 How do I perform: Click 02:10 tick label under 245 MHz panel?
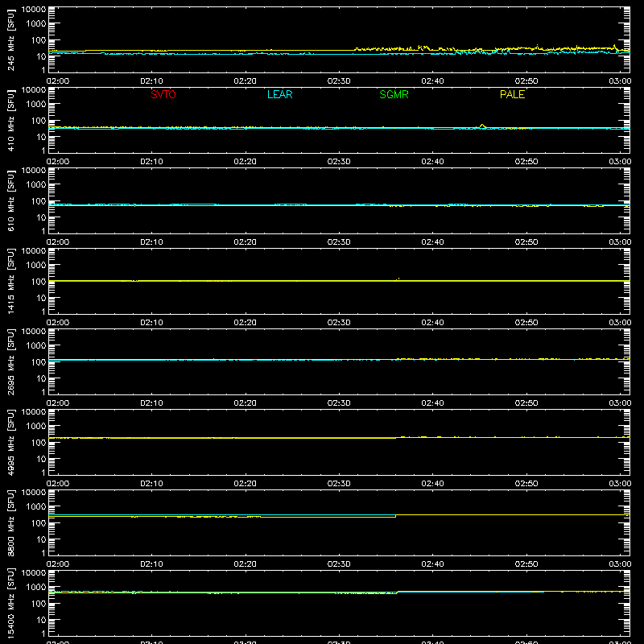(151, 81)
